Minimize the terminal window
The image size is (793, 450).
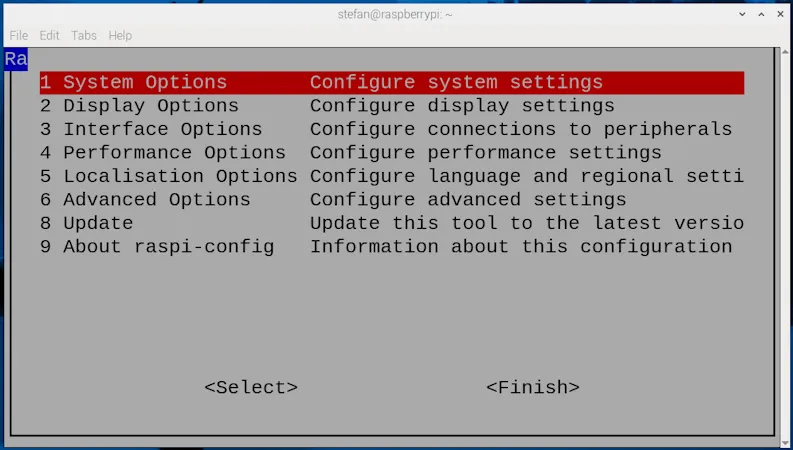click(x=743, y=14)
